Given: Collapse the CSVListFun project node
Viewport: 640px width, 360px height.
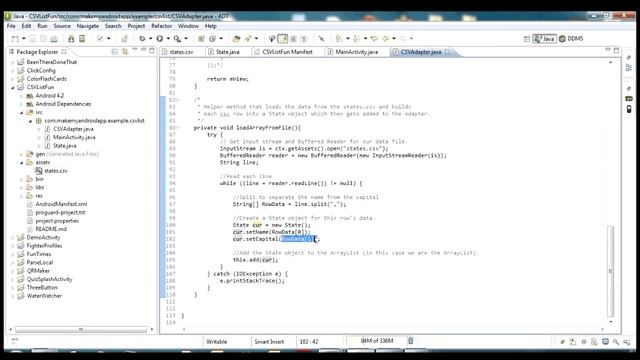Looking at the screenshot, I should [13, 87].
